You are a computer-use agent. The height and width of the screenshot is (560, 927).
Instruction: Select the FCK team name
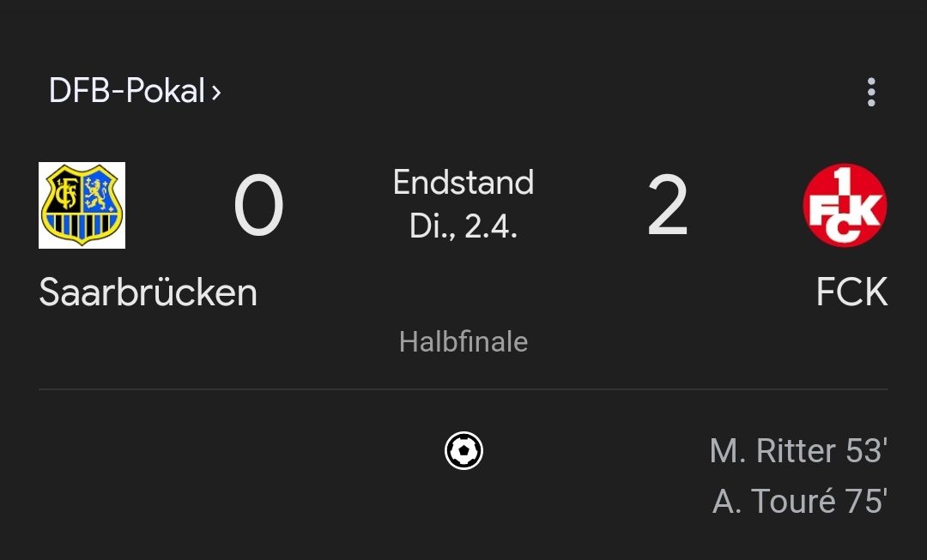tap(851, 293)
